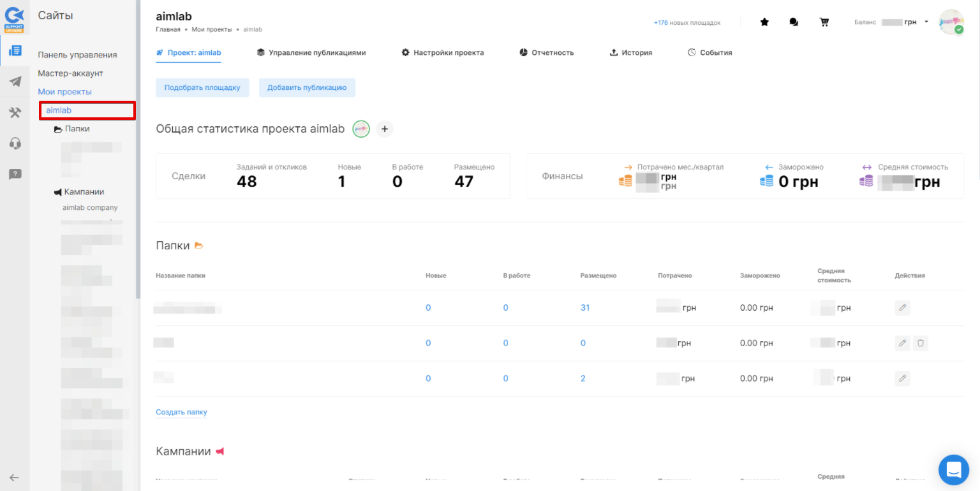Delete the second folder with trash icon

click(x=920, y=343)
